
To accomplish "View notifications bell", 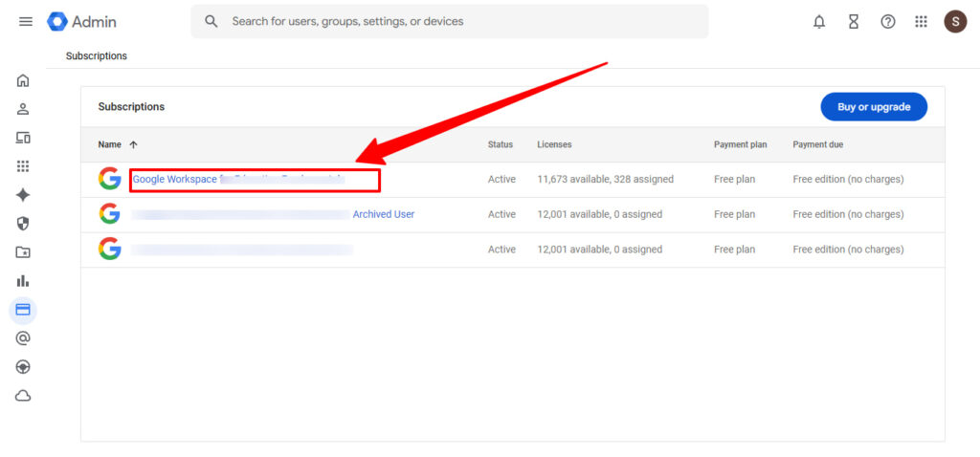I will point(819,21).
